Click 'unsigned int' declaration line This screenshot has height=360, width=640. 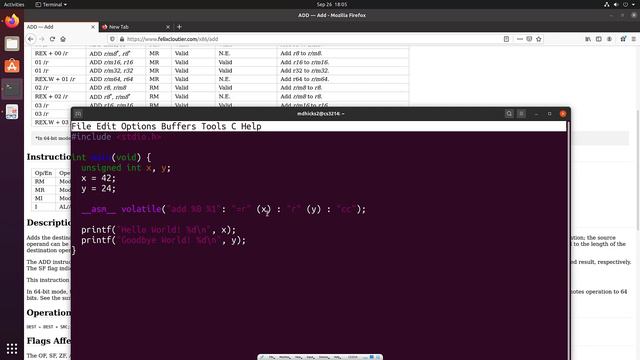126,168
